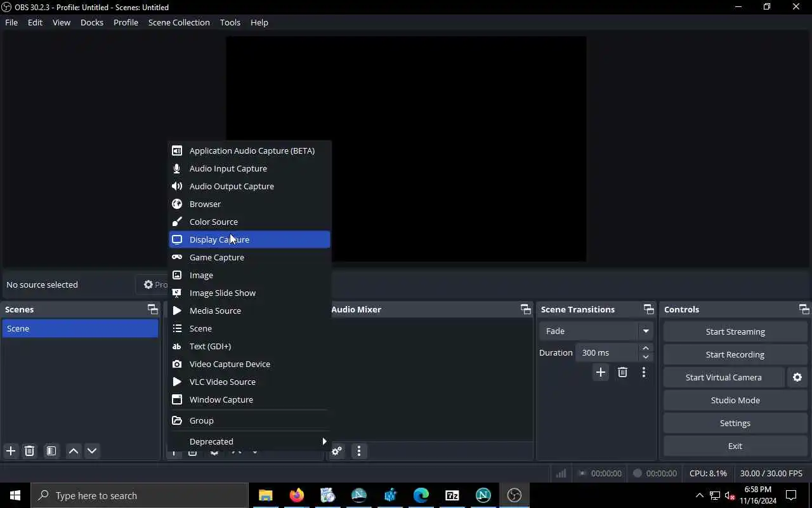This screenshot has height=508, width=812.
Task: Add an Image Slide Show source
Action: (x=249, y=293)
